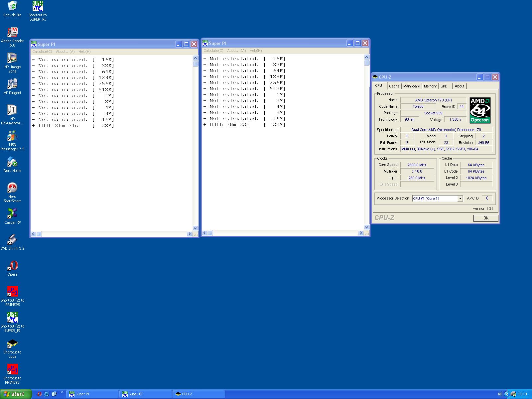
Task: Show hidden tray icons arrow
Action: click(507, 394)
